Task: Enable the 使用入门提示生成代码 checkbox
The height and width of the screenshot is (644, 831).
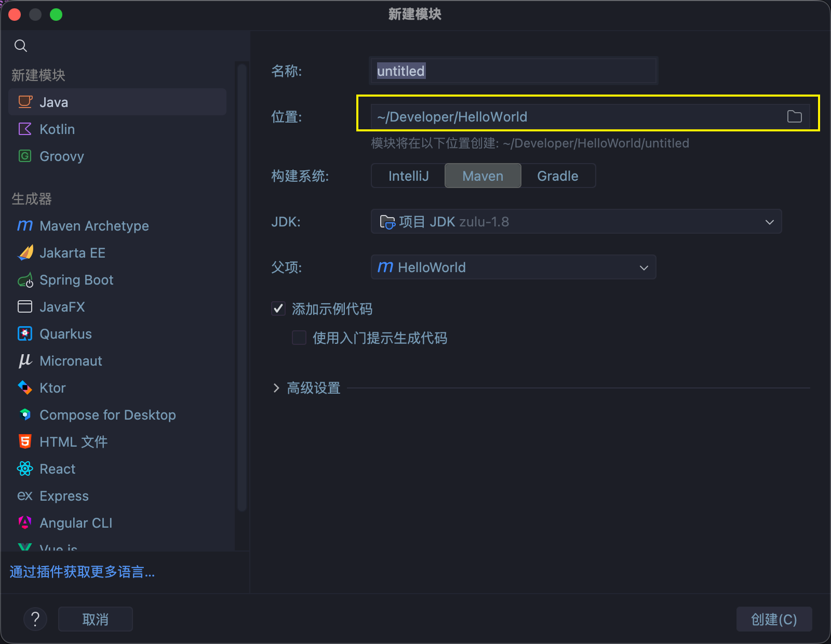Action: pyautogui.click(x=299, y=338)
